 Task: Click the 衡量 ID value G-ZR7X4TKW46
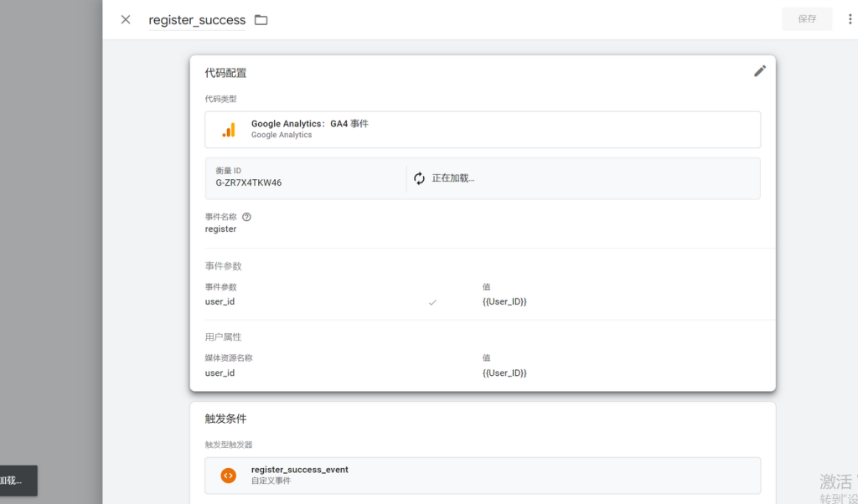249,183
